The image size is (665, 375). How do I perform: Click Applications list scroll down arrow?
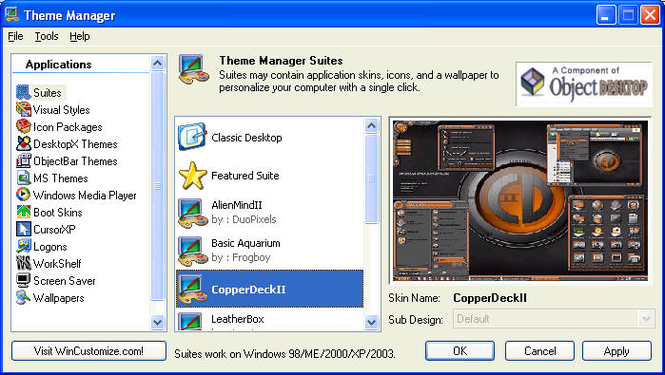click(157, 322)
